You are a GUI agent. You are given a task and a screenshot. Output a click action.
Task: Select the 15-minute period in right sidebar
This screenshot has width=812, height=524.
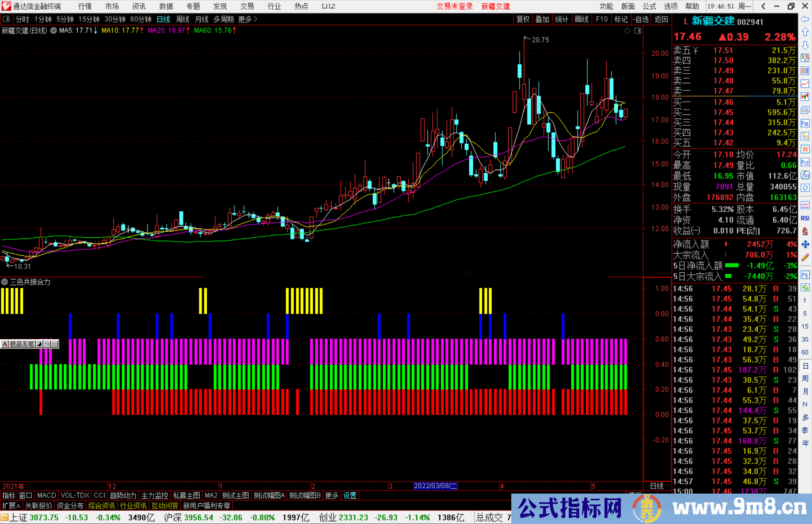tap(804, 326)
